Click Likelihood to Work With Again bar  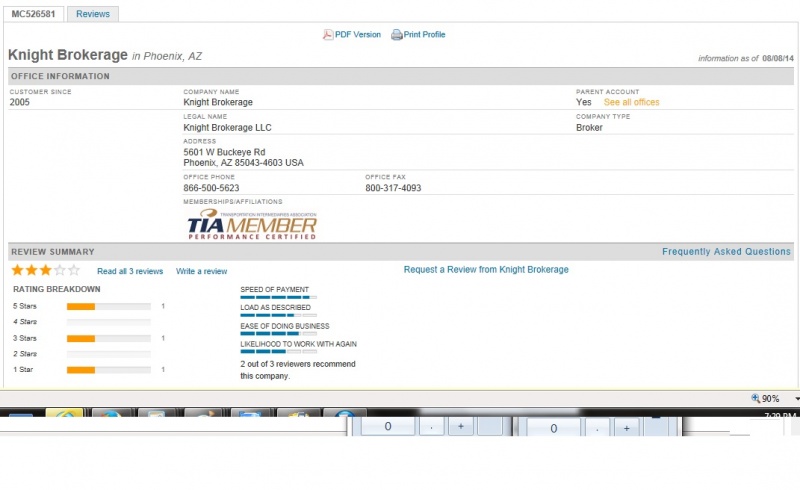(x=279, y=352)
